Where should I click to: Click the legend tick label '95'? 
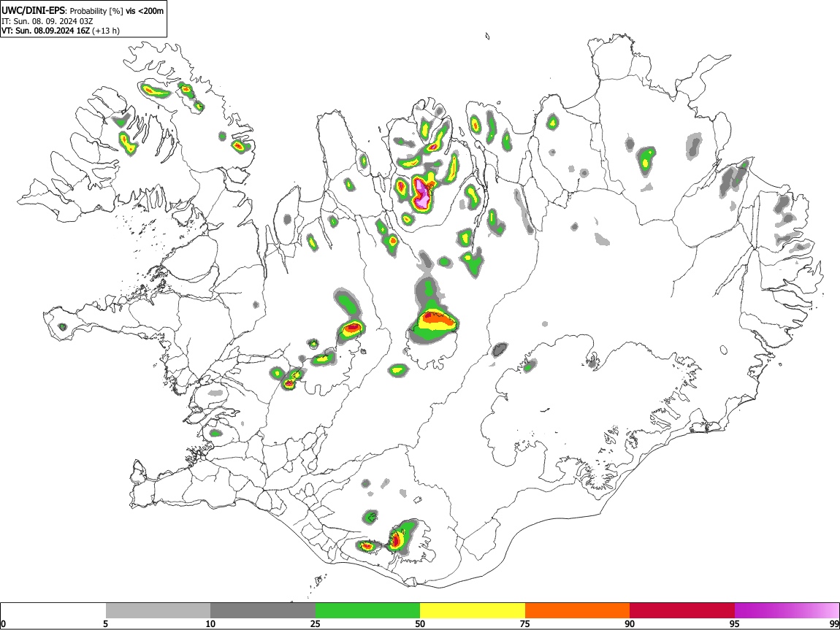tap(735, 623)
